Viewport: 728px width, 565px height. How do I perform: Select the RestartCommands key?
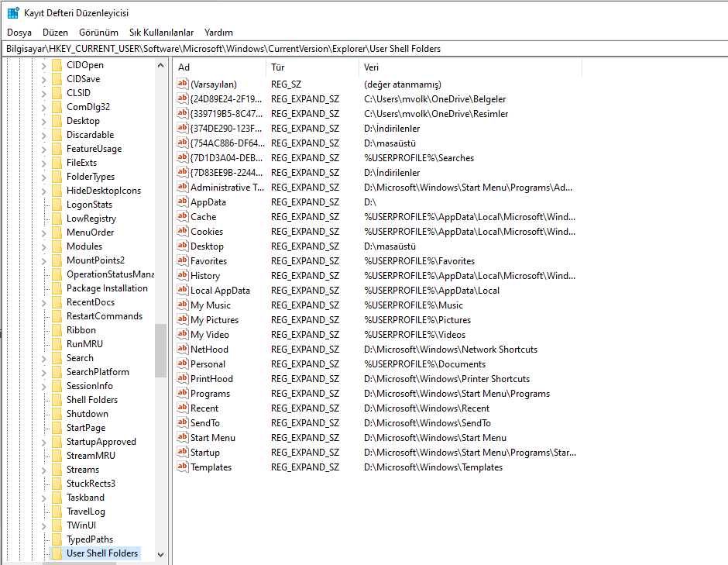tap(105, 316)
